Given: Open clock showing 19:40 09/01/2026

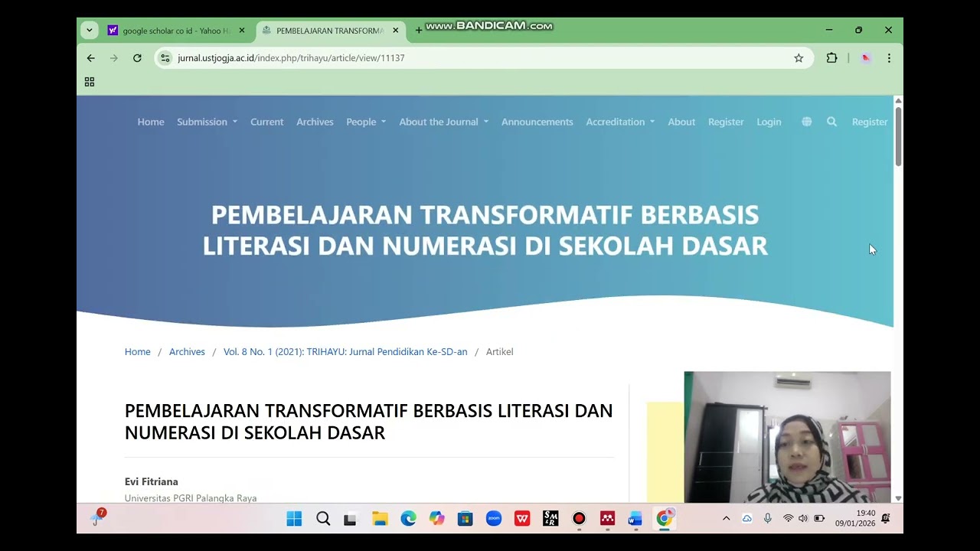Looking at the screenshot, I should [x=855, y=519].
